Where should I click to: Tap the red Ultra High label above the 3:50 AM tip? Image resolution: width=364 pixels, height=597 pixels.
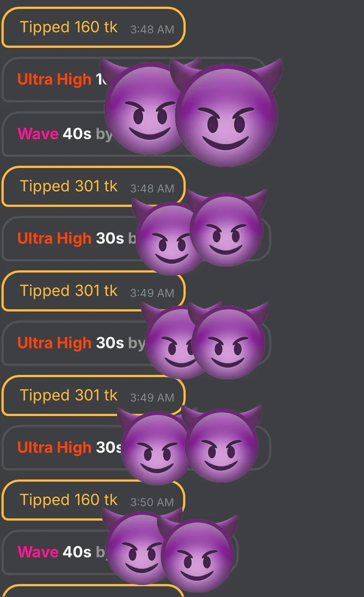pyautogui.click(x=54, y=448)
